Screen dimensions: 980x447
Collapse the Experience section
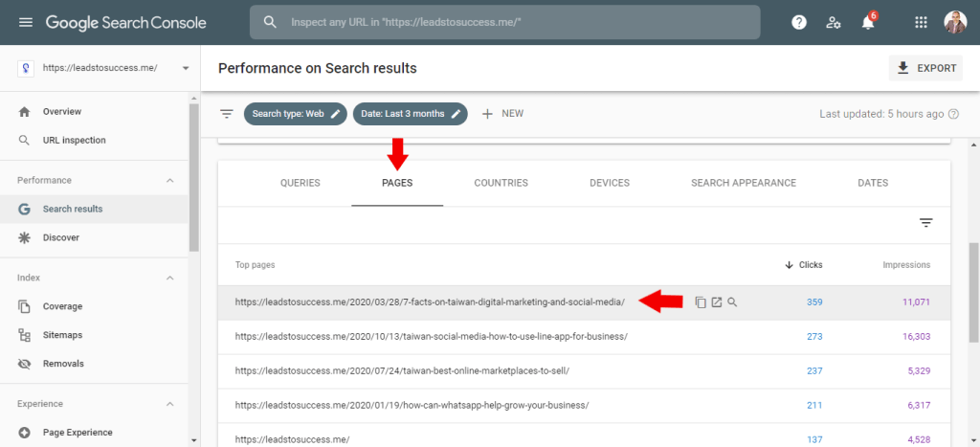pyautogui.click(x=170, y=404)
